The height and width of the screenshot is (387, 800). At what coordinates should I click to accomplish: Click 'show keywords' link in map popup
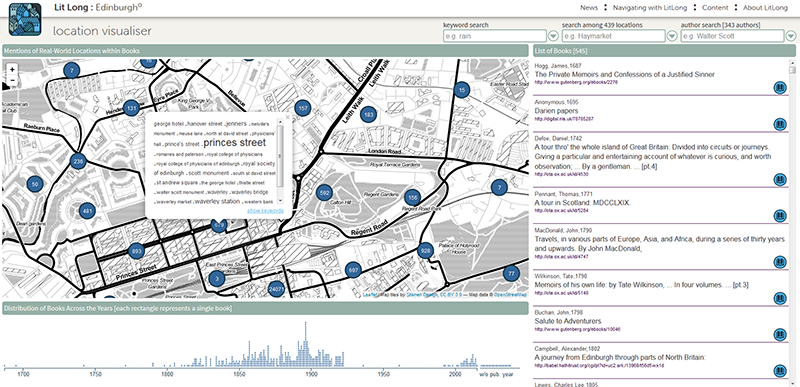click(x=265, y=211)
